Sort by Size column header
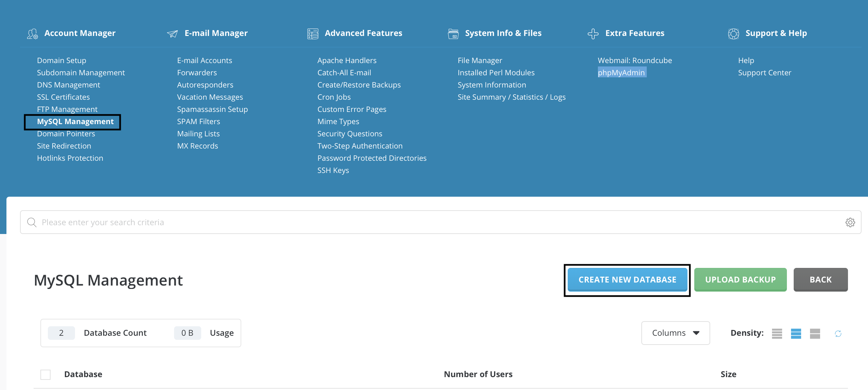 click(728, 374)
